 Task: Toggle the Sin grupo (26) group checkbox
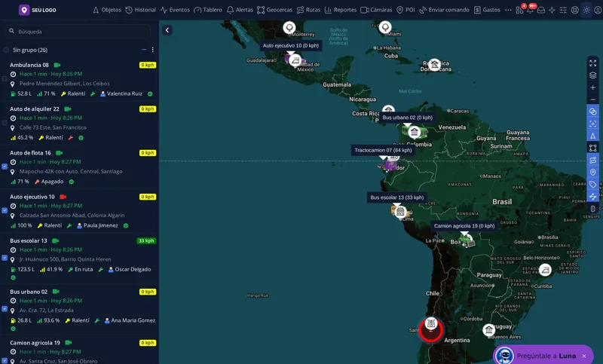(6, 50)
